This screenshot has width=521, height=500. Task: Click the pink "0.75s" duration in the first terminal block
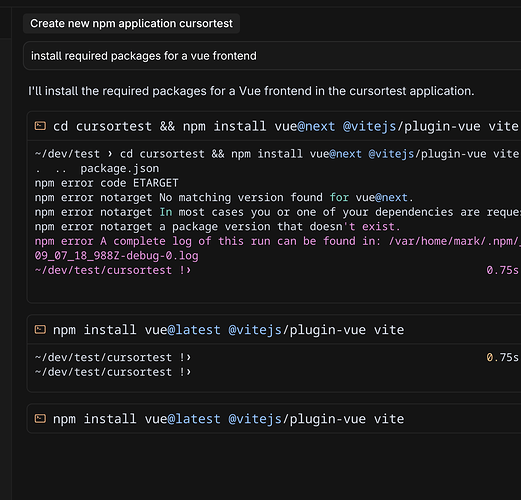502,270
